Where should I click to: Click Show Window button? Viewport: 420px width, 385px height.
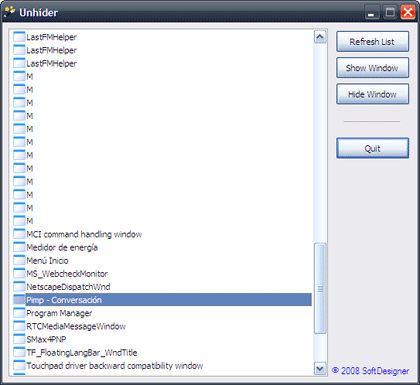(372, 68)
